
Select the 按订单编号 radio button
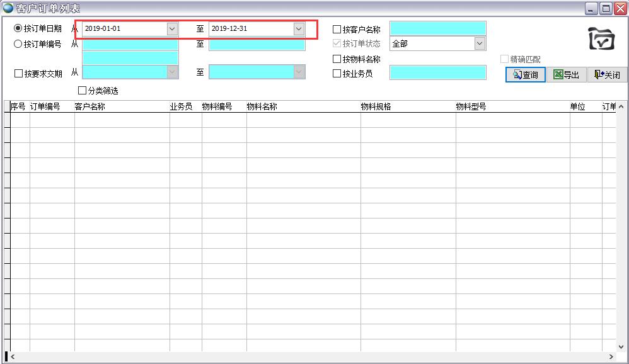pos(18,44)
